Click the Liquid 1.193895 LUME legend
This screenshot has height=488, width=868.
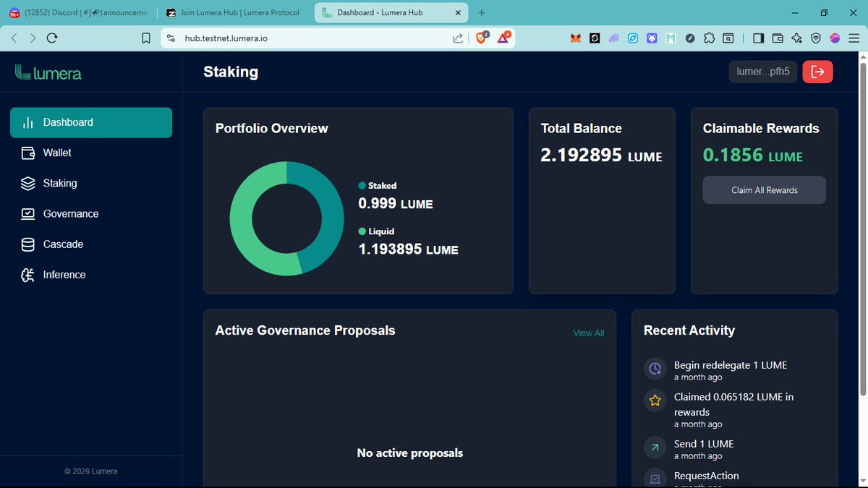coord(409,241)
